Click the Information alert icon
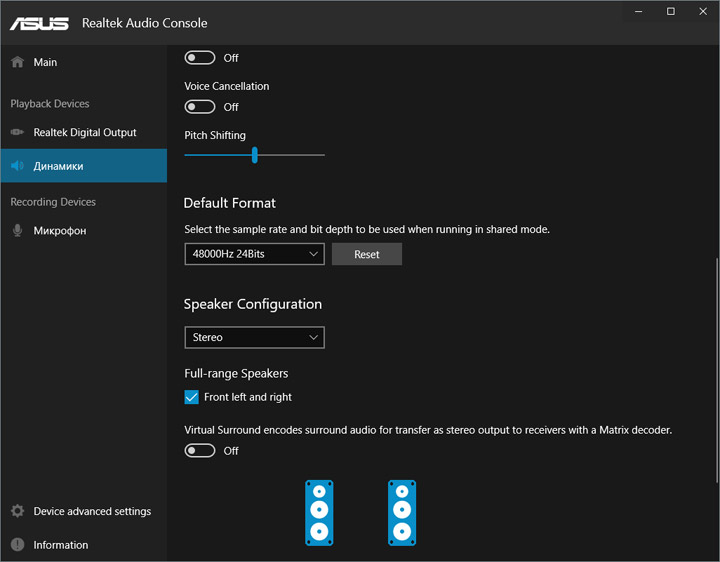 click(x=17, y=545)
